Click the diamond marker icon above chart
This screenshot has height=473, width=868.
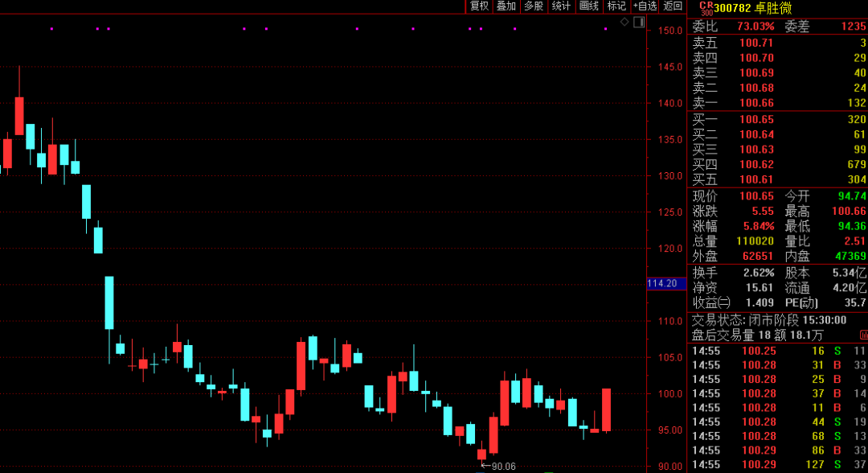click(624, 23)
